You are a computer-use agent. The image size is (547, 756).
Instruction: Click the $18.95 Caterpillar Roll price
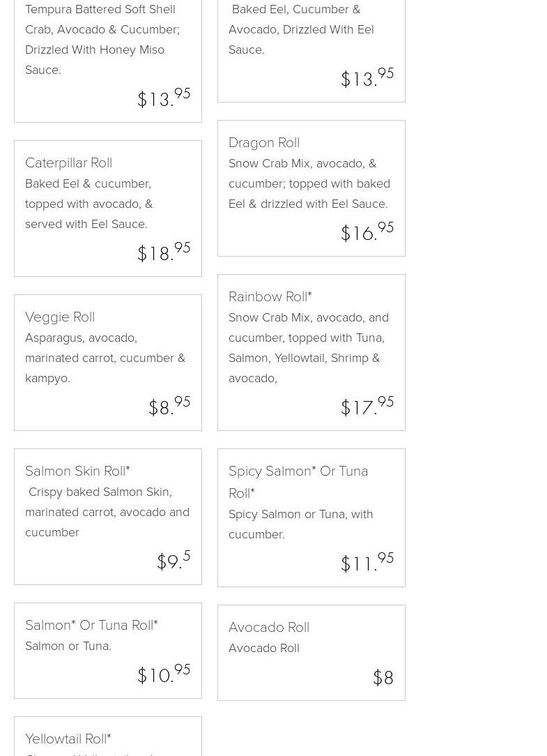pyautogui.click(x=164, y=252)
